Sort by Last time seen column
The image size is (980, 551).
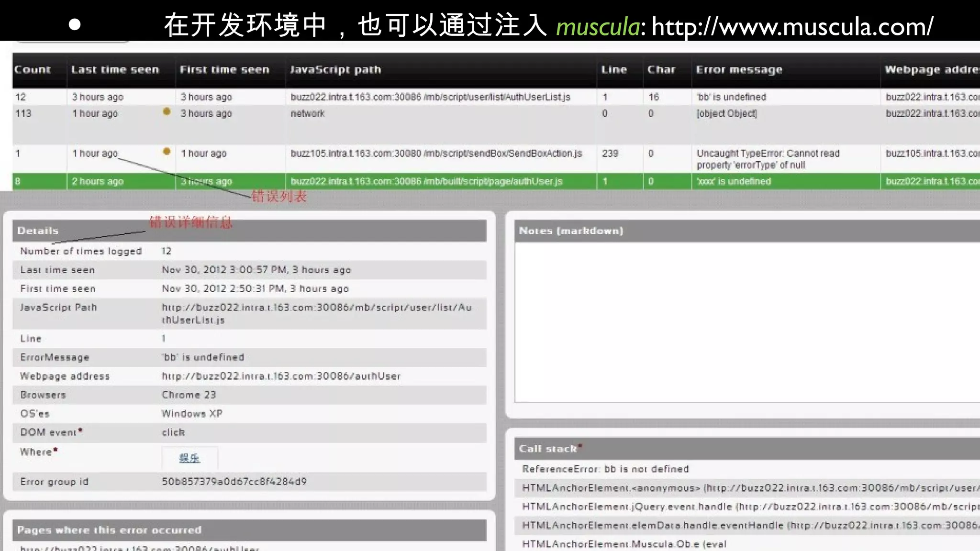pyautogui.click(x=115, y=70)
